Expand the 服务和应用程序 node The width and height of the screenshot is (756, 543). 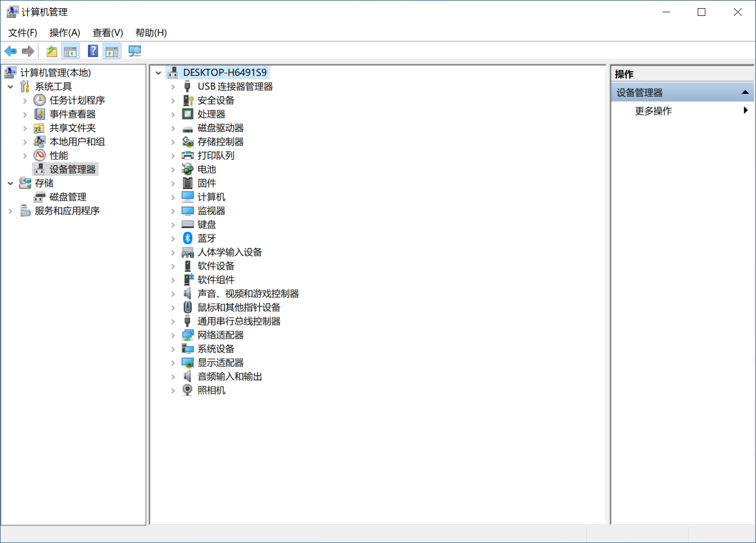click(x=10, y=211)
